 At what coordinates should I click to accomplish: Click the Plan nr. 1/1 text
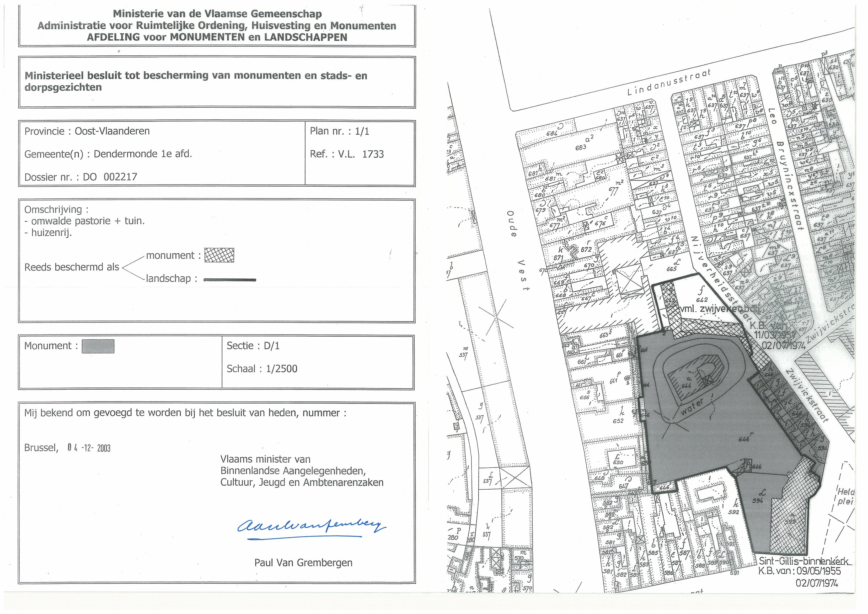point(339,131)
